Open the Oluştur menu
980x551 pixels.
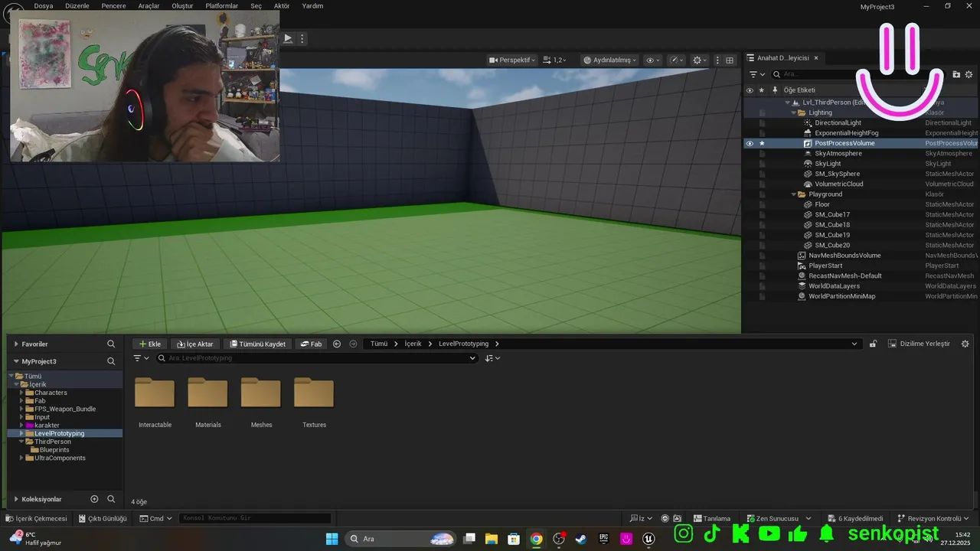(182, 5)
